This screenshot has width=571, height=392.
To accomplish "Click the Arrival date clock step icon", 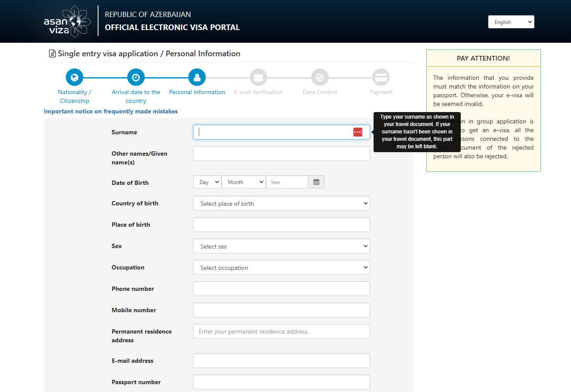I will pyautogui.click(x=136, y=78).
